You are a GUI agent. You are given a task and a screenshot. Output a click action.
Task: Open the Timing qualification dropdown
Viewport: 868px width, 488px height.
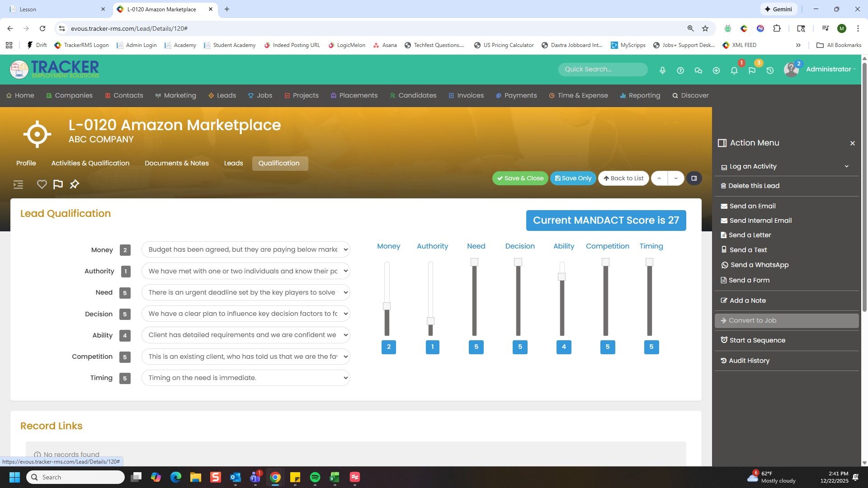[x=246, y=378]
